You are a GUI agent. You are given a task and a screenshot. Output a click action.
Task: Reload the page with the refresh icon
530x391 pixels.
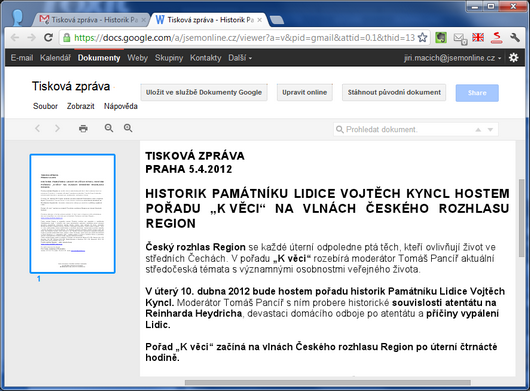point(48,38)
